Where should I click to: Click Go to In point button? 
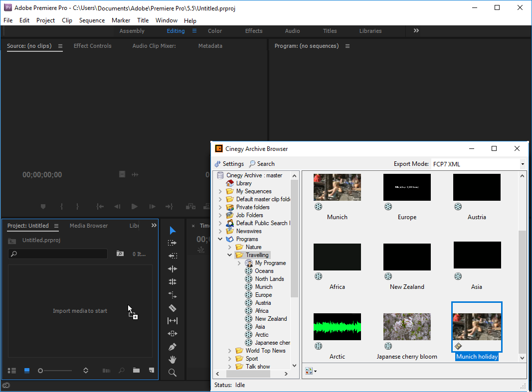tap(100, 206)
